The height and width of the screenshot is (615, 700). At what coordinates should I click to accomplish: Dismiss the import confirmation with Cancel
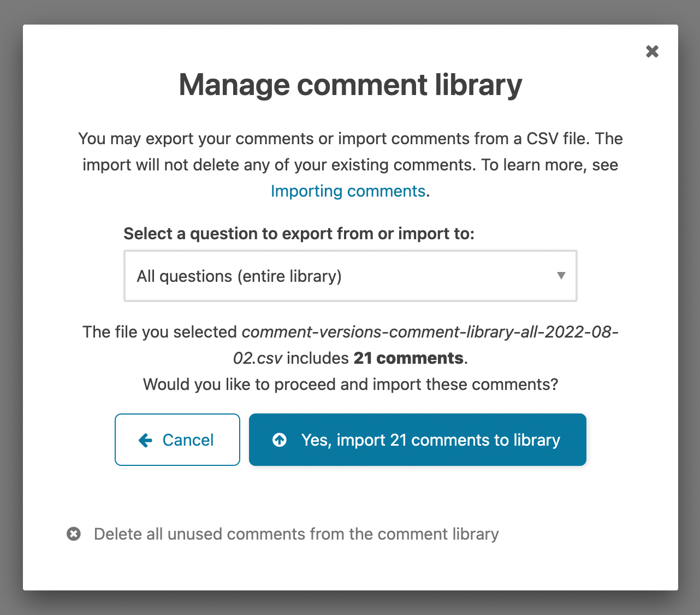tap(177, 440)
